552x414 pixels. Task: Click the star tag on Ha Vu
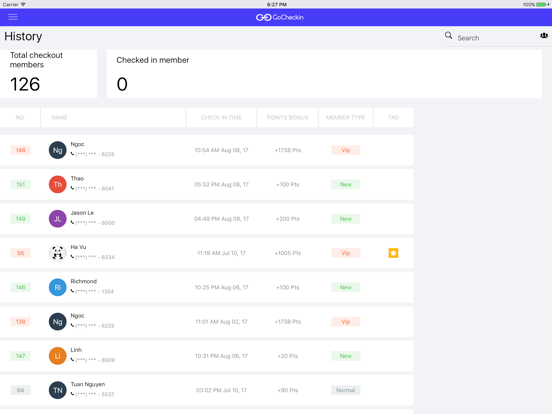(393, 253)
